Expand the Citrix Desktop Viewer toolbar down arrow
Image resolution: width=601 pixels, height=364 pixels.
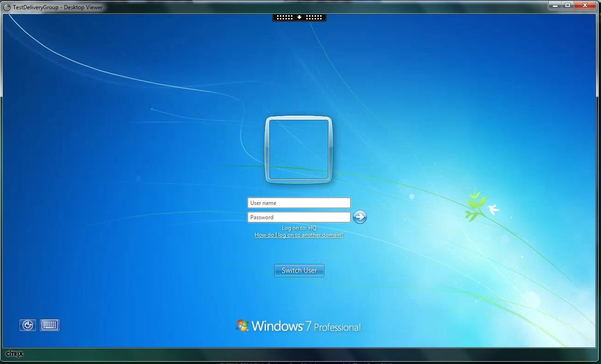coord(299,17)
